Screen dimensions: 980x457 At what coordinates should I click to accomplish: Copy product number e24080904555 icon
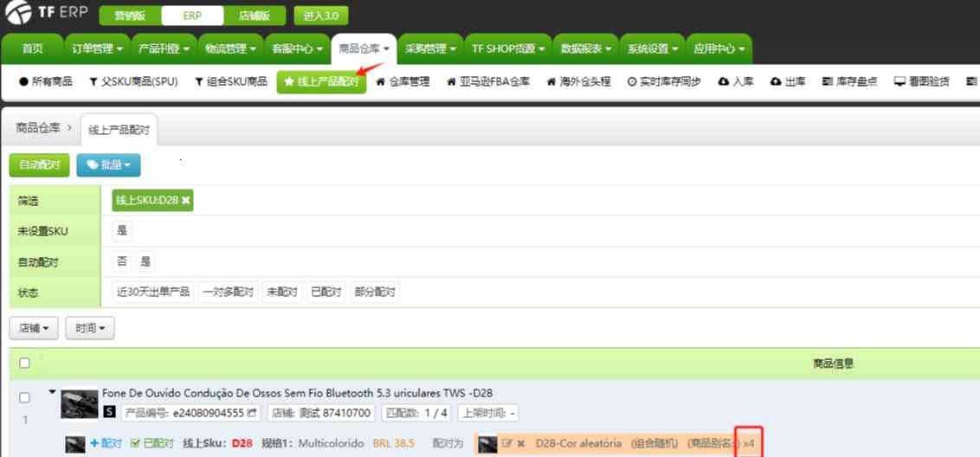[252, 413]
